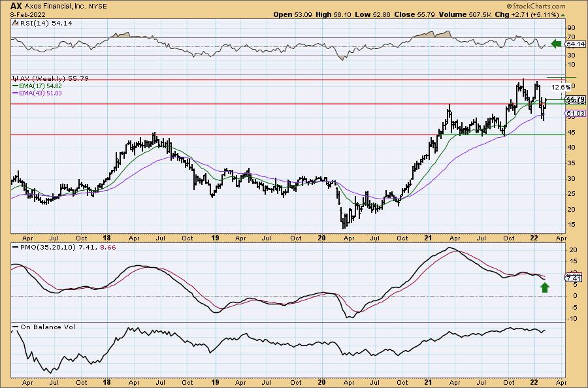The width and height of the screenshot is (588, 388).
Task: Click the High 56.10 value
Action: pyautogui.click(x=334, y=14)
